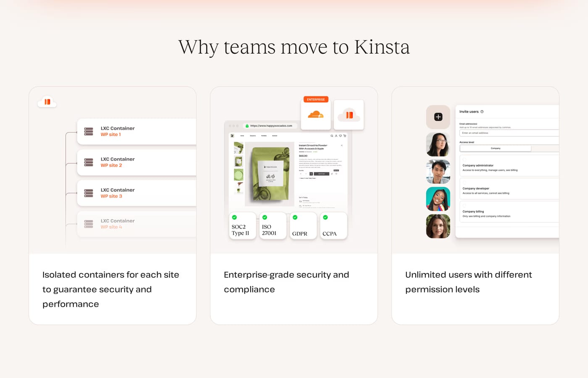588x378 pixels.
Task: Click the 'Invite users' panel title
Action: [469, 112]
